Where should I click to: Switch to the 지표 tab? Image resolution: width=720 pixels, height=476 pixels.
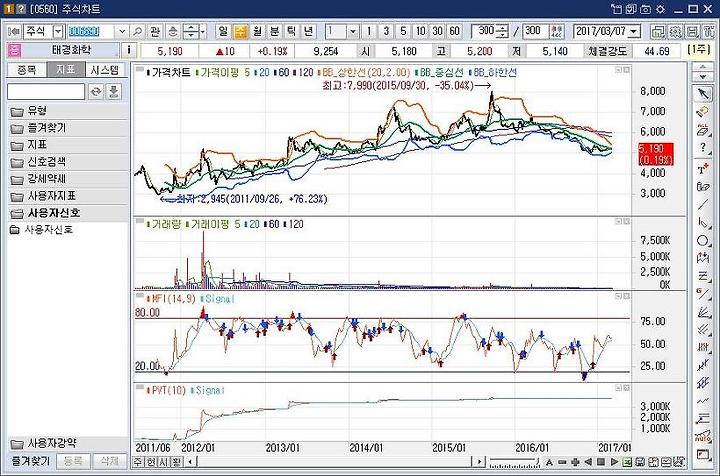[66, 70]
